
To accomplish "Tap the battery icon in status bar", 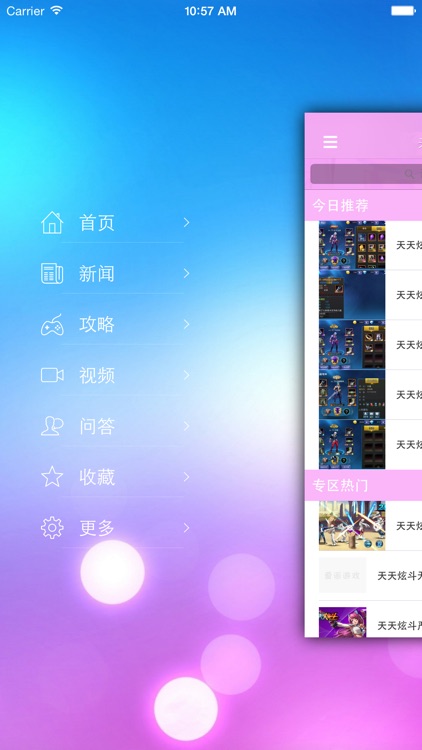I will coord(403,11).
